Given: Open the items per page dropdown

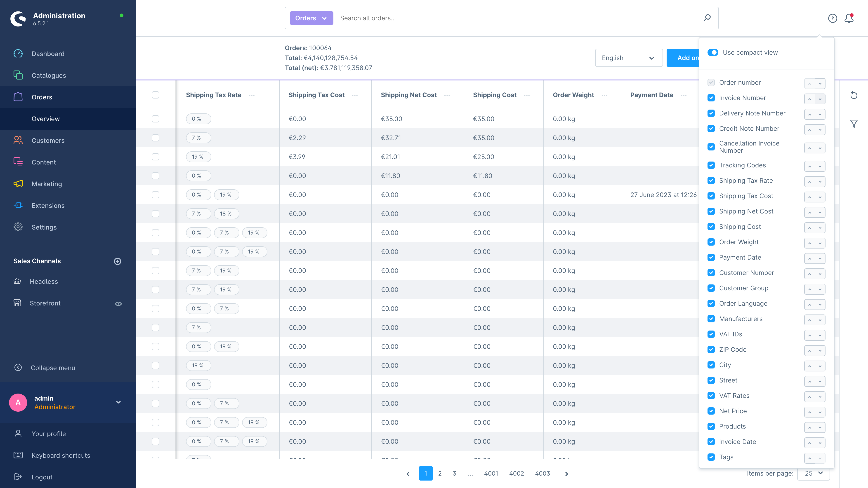Looking at the screenshot, I should coord(814,473).
